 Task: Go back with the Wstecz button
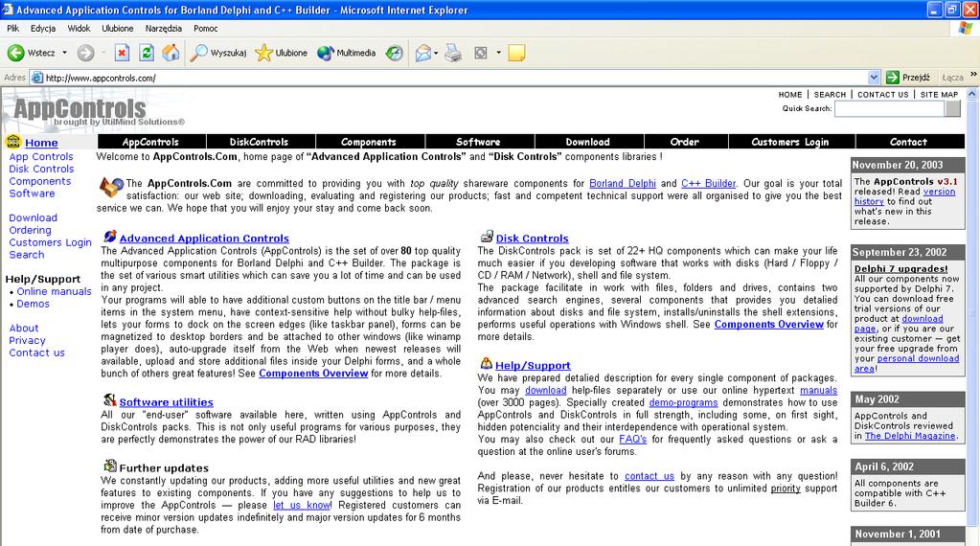[x=32, y=53]
